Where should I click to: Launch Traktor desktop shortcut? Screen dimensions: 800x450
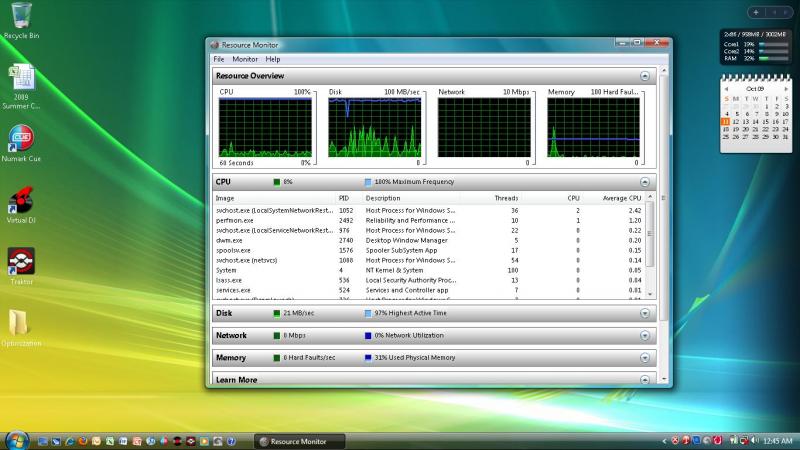click(x=21, y=266)
